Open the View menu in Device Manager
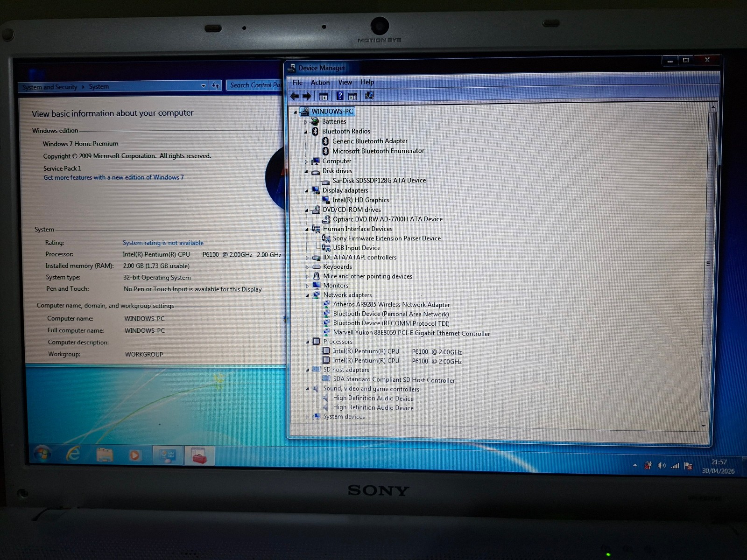The height and width of the screenshot is (560, 747). point(345,83)
